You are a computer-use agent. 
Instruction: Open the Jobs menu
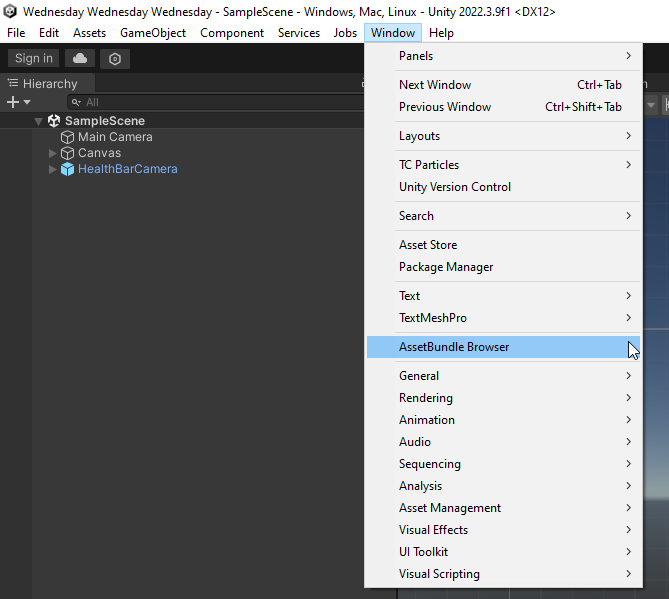click(345, 33)
